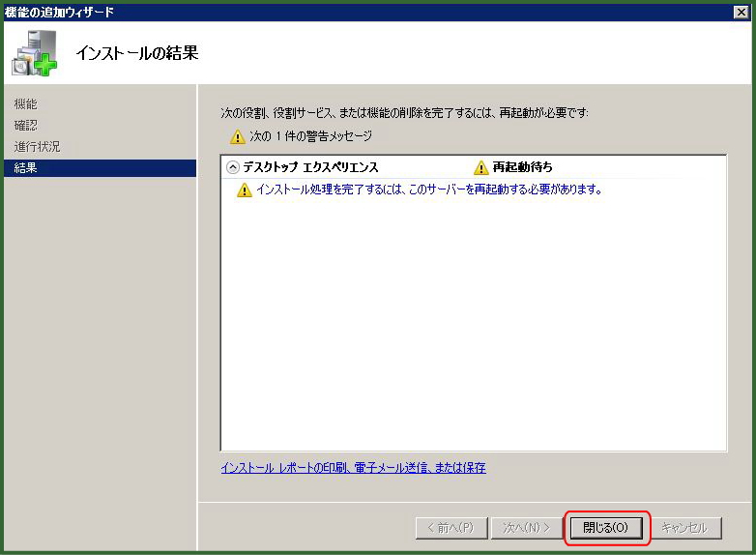The height and width of the screenshot is (555, 756).
Task: Click the < 前へ(P) button
Action: 451,528
